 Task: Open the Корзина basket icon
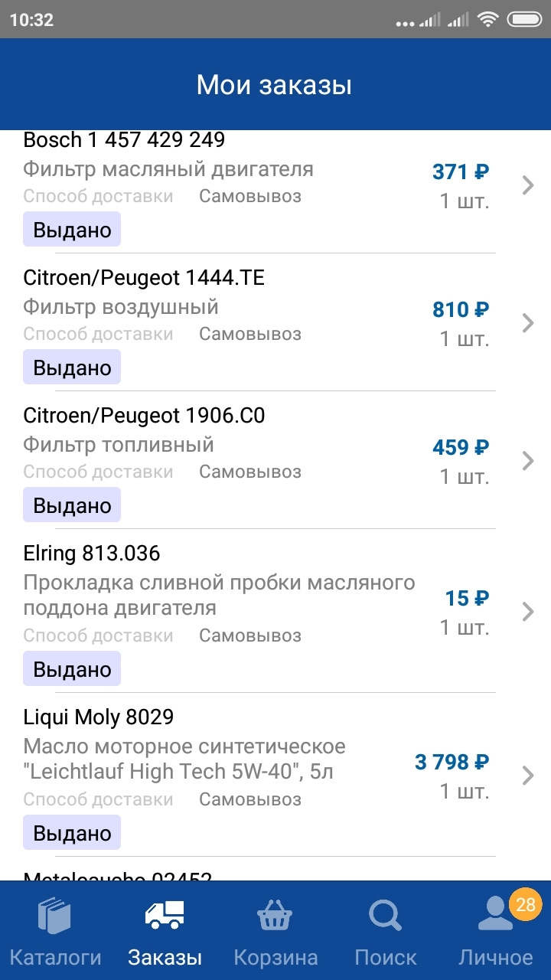click(x=275, y=915)
